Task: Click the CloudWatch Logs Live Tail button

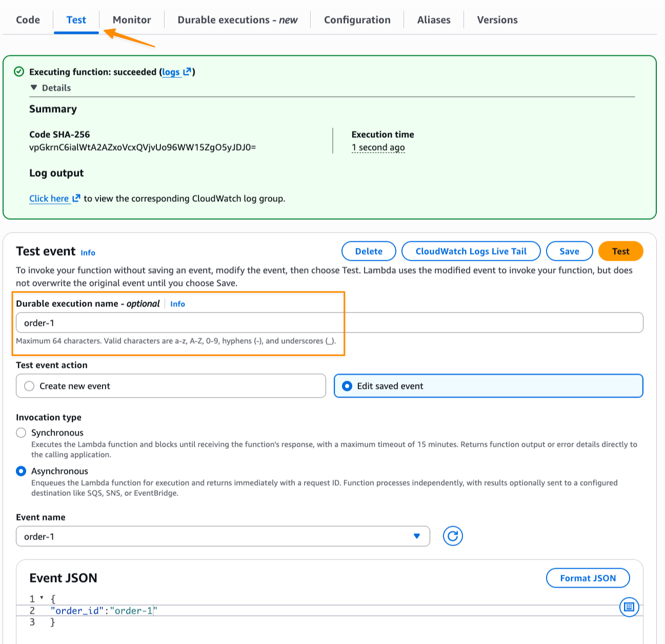Action: [471, 251]
